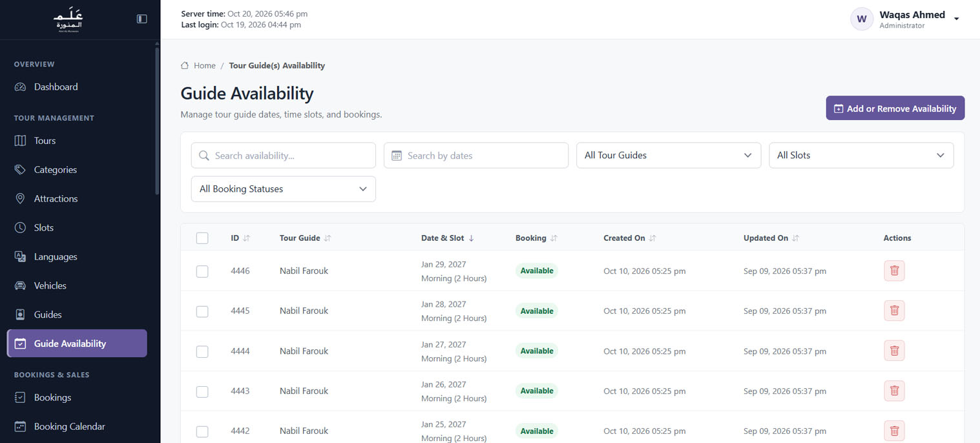Screen dimensions: 980x443
Task: Sort by Created On column arrows
Action: (652, 238)
